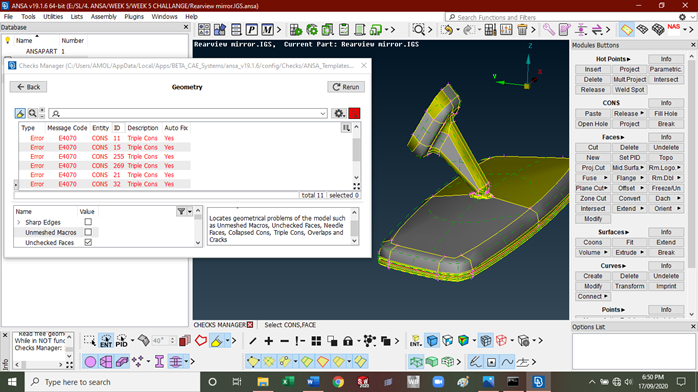Open the Windows menu
Screen dimensions: 698x392
click(164, 16)
